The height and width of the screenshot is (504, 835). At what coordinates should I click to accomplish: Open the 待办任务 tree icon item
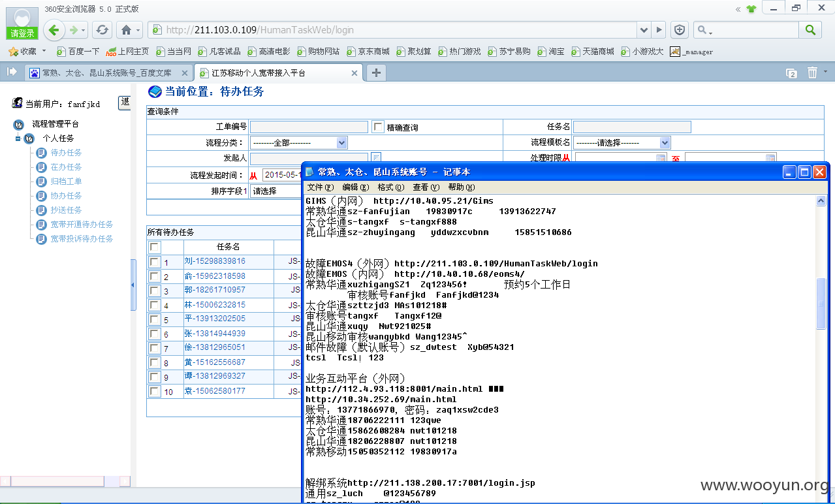[41, 153]
